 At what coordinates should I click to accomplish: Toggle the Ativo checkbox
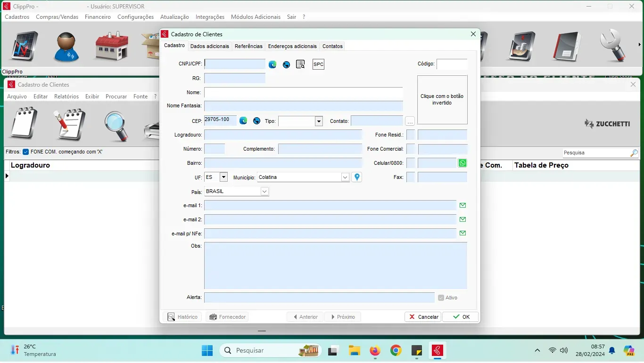click(441, 298)
